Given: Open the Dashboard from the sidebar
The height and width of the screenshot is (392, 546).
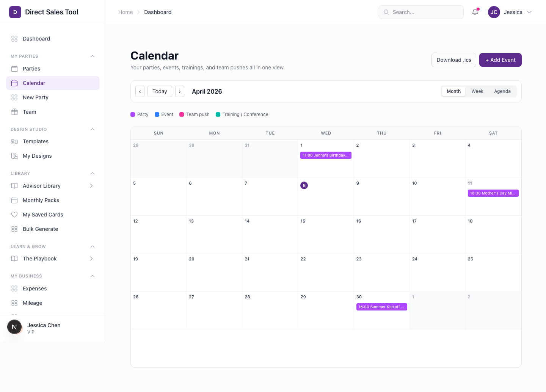Looking at the screenshot, I should (x=36, y=38).
